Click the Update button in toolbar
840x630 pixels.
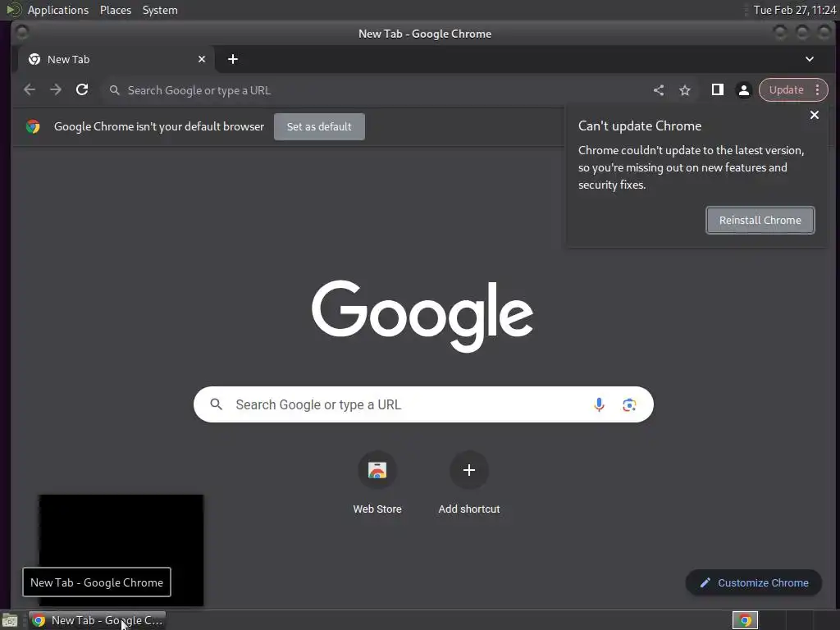(x=786, y=90)
